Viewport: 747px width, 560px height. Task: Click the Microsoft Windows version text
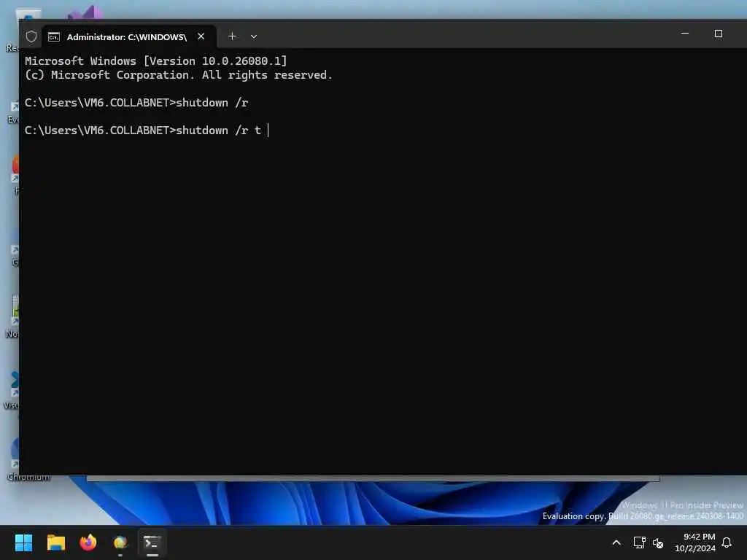[x=156, y=61]
